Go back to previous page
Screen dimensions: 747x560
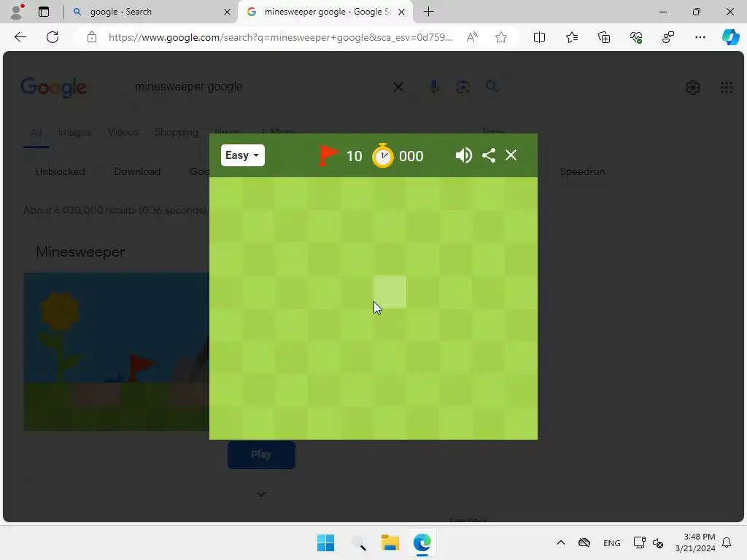click(x=20, y=37)
